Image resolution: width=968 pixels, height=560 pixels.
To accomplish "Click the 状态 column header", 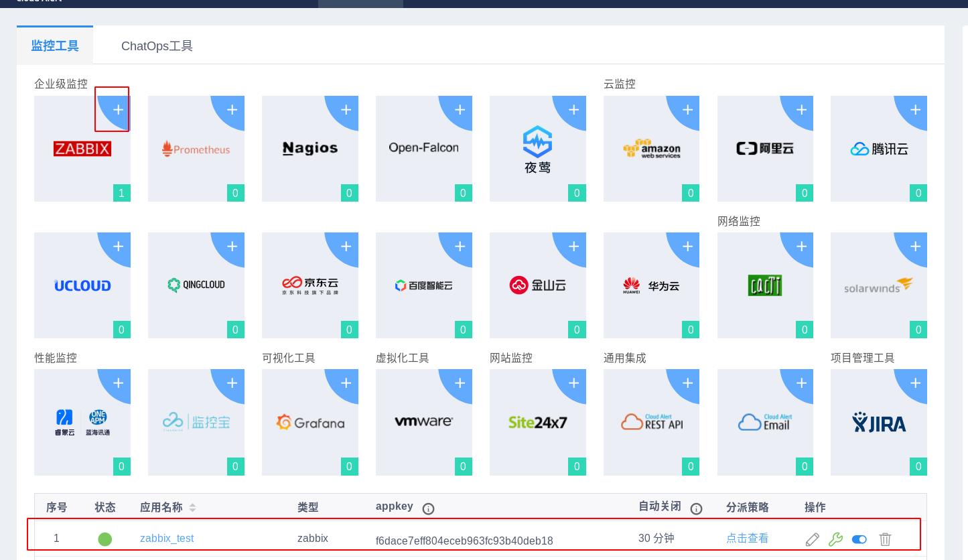I will (x=105, y=507).
